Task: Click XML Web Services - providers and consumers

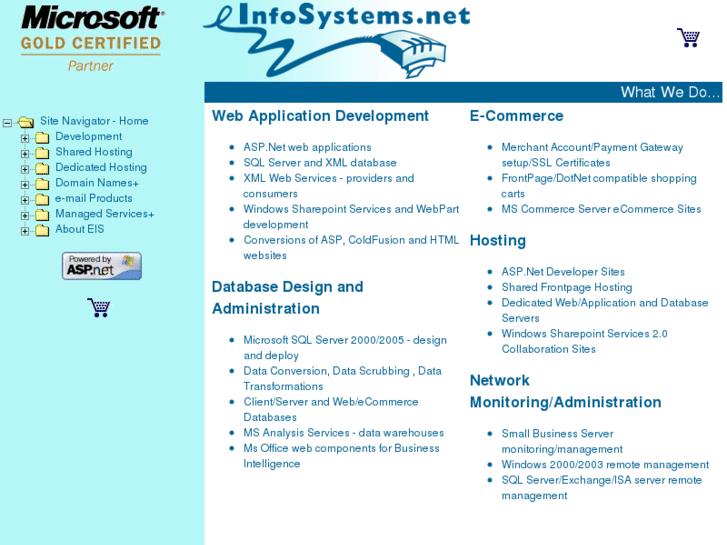Action: tap(329, 186)
